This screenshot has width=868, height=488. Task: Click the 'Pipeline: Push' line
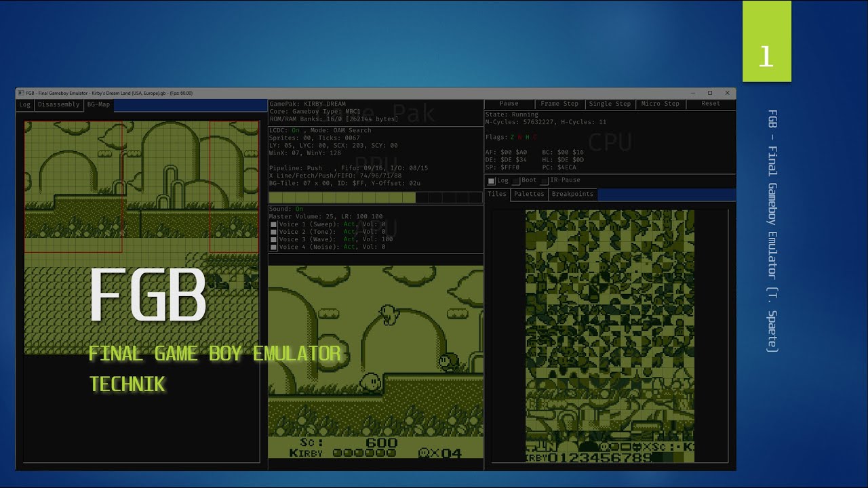pyautogui.click(x=349, y=167)
